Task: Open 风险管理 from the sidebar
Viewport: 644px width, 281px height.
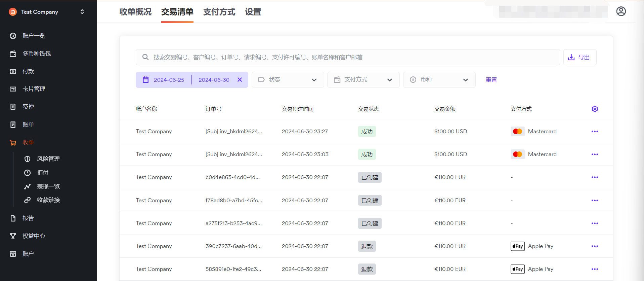Action: [x=48, y=159]
